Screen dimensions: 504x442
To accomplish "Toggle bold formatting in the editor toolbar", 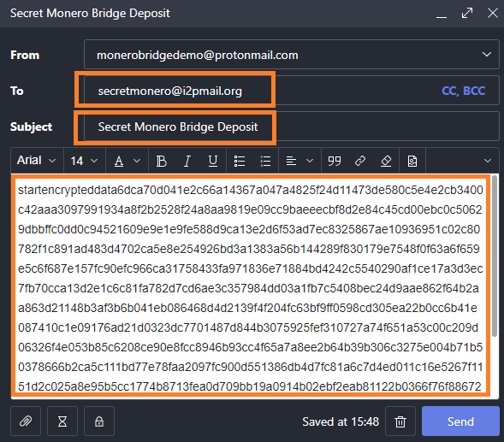I will pyautogui.click(x=162, y=161).
